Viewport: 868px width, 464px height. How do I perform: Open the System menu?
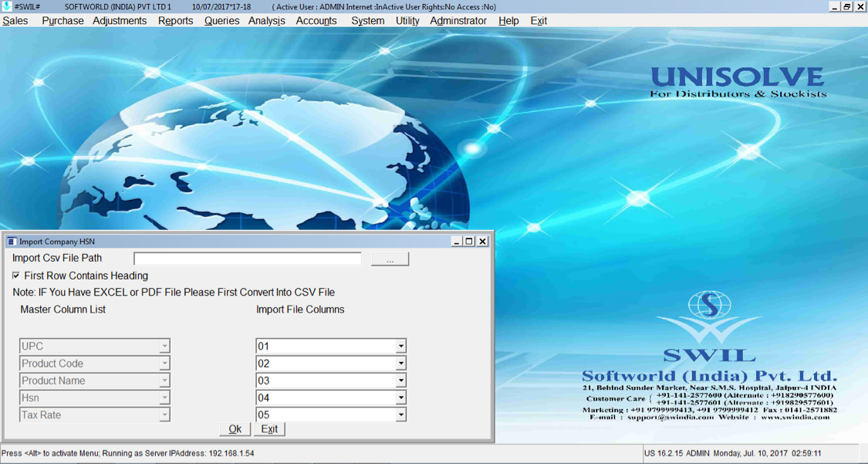[x=367, y=21]
